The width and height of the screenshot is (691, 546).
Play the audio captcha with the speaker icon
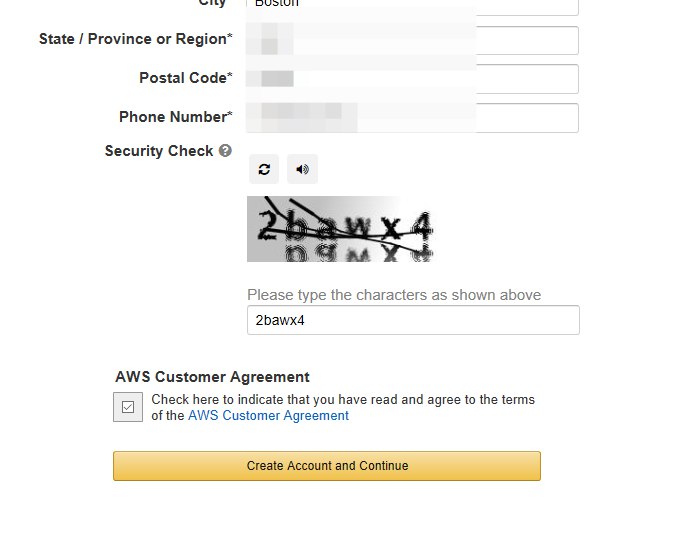(x=302, y=170)
